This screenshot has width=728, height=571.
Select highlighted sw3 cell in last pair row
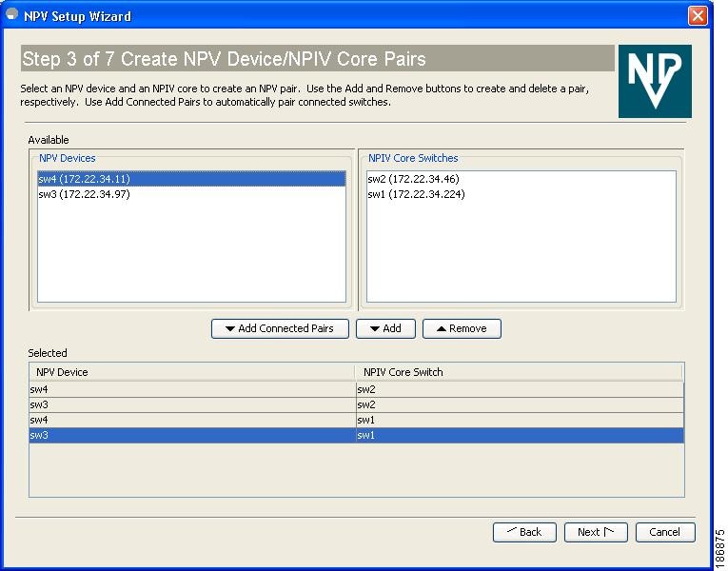pyautogui.click(x=192, y=436)
